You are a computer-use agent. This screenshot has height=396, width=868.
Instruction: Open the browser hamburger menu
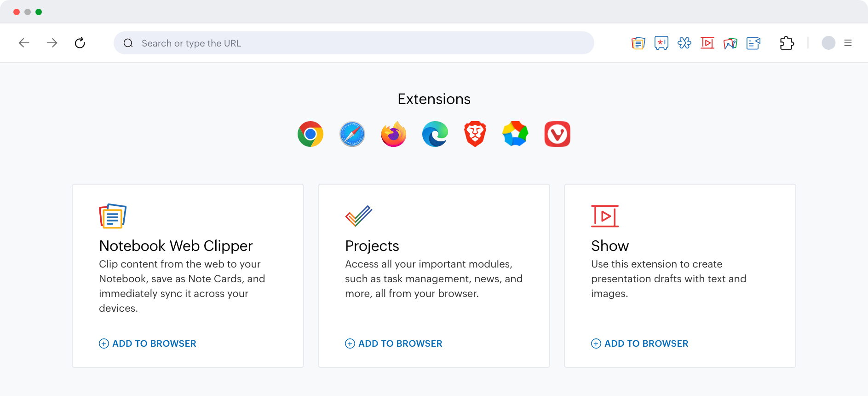[848, 43]
